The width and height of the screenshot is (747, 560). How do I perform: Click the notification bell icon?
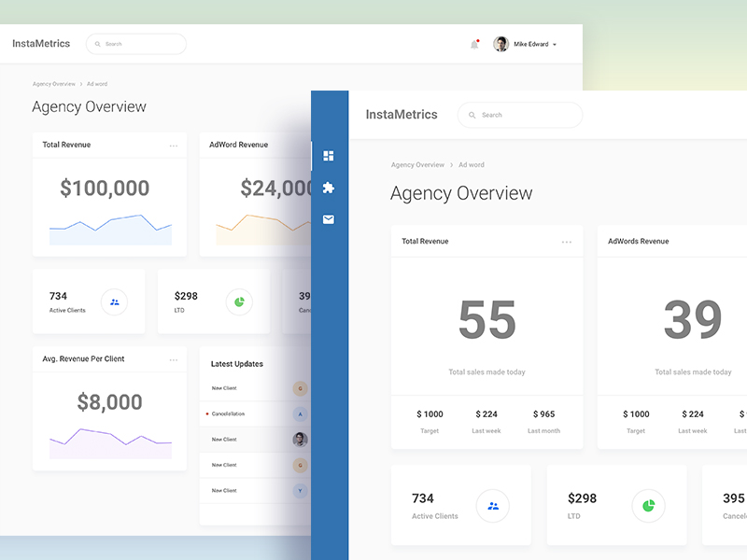coord(474,44)
